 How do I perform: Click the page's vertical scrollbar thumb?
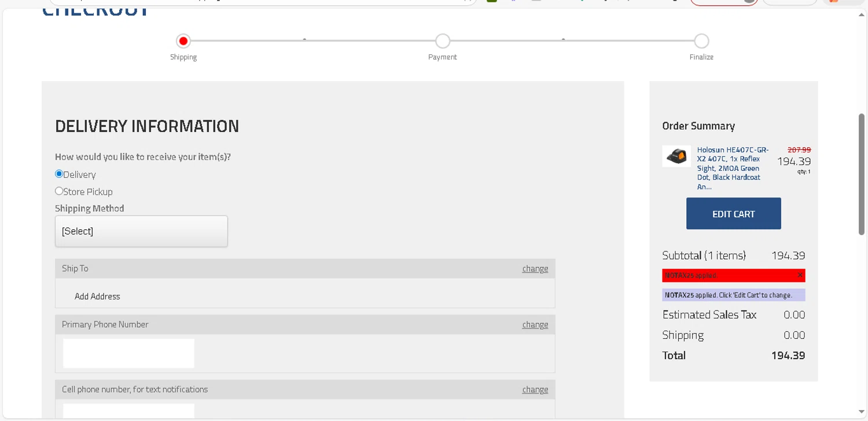[x=862, y=174]
